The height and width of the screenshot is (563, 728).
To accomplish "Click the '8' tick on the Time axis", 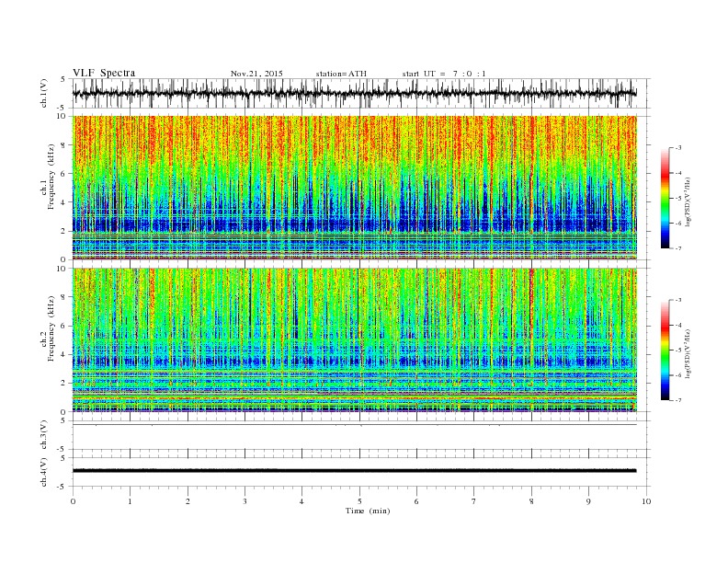I will click(531, 501).
